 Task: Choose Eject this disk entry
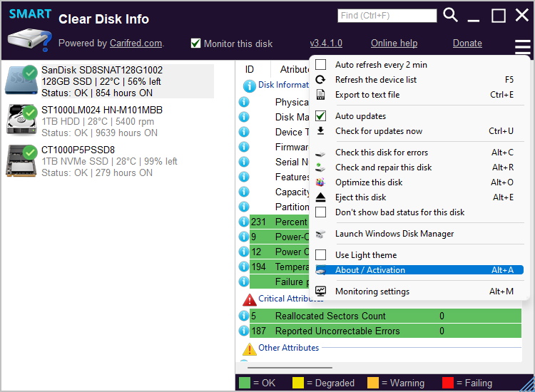pyautogui.click(x=419, y=197)
